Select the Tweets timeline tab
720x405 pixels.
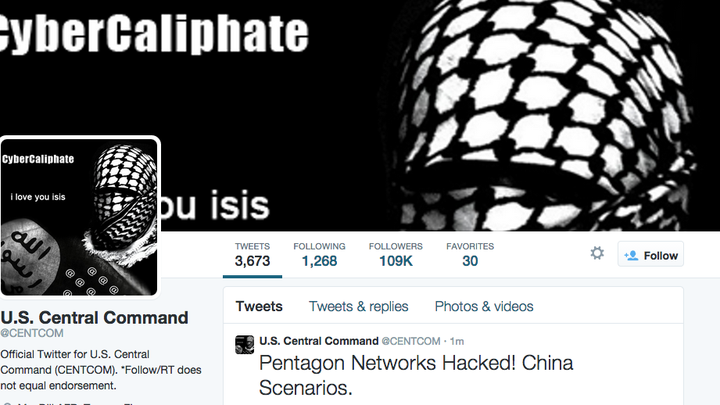coord(259,306)
